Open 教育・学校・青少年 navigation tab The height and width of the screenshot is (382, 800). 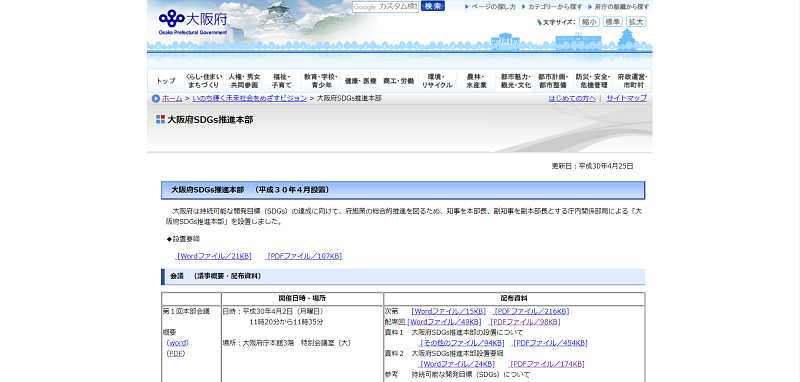pyautogui.click(x=320, y=81)
